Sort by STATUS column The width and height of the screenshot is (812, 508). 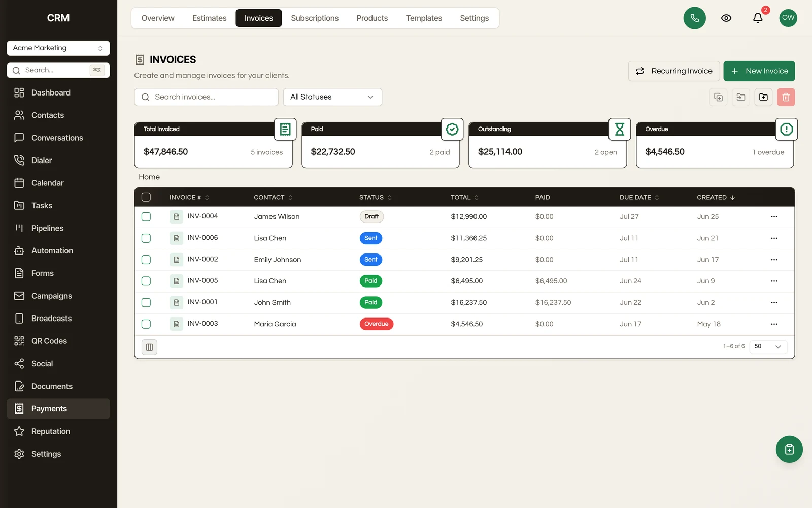[376, 197]
